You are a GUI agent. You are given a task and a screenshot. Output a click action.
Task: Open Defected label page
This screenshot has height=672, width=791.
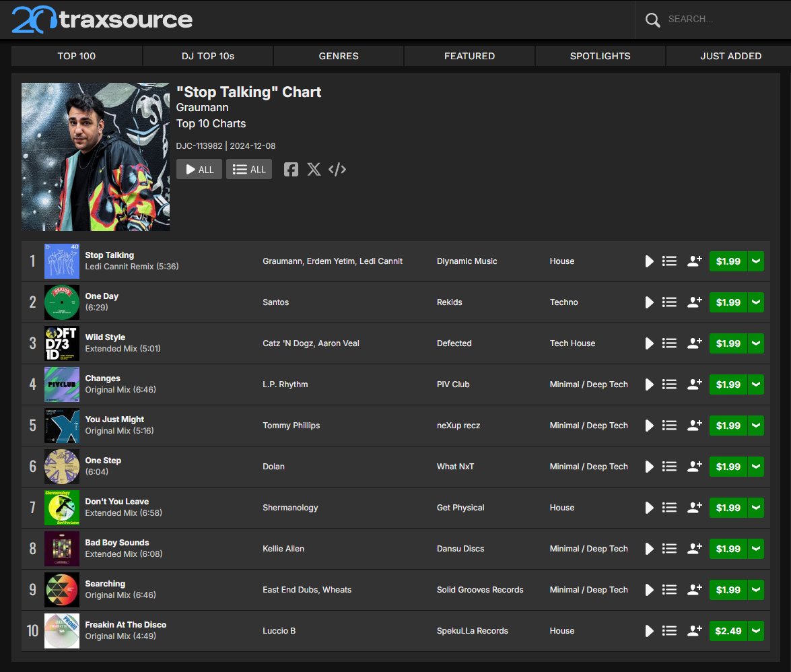(x=454, y=343)
